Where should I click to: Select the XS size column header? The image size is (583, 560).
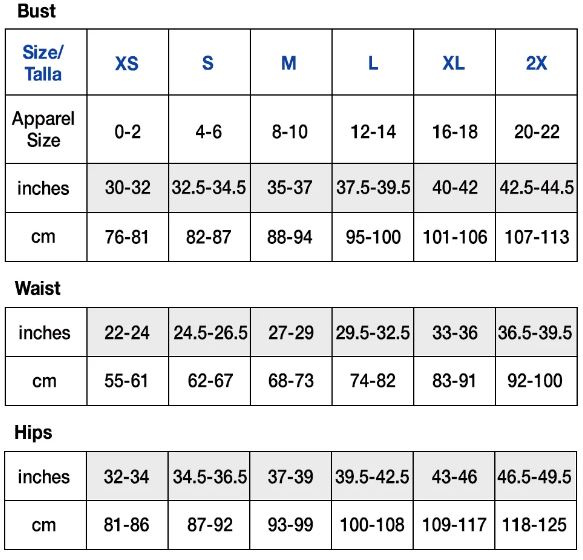128,62
